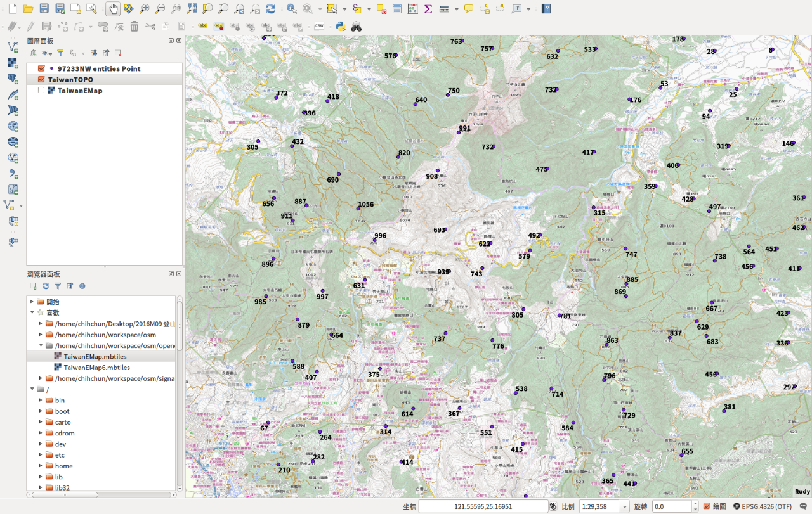Uncheck the 97233NW entities Point layer

[x=42, y=68]
